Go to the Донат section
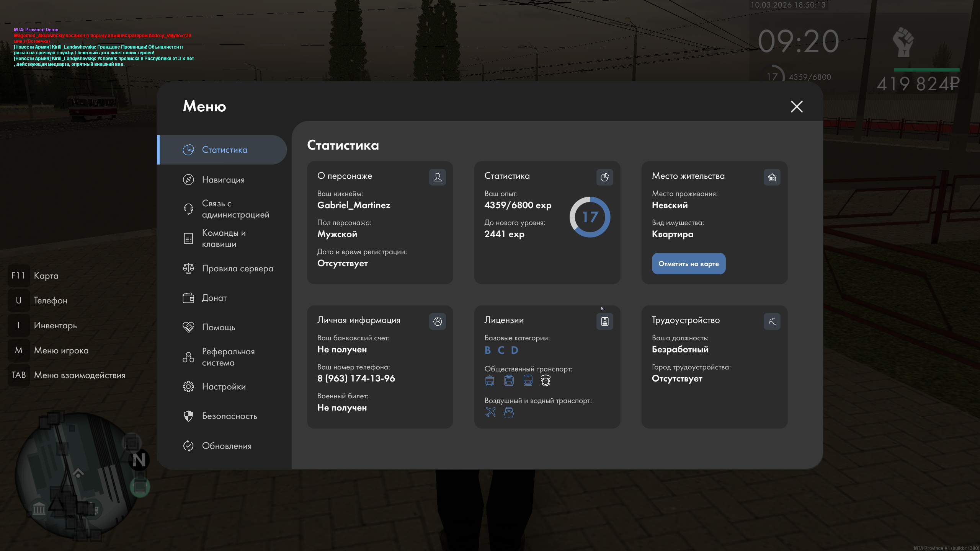This screenshot has width=980, height=551. click(x=214, y=298)
